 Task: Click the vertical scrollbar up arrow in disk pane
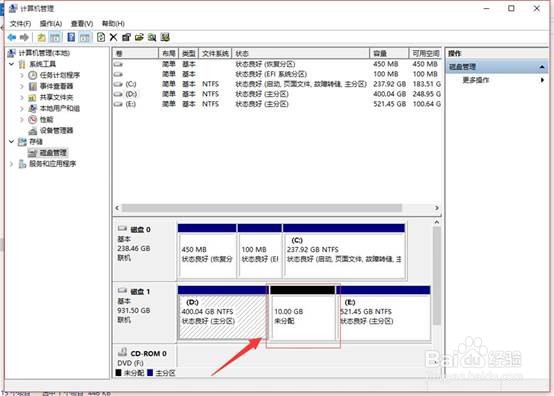(437, 223)
